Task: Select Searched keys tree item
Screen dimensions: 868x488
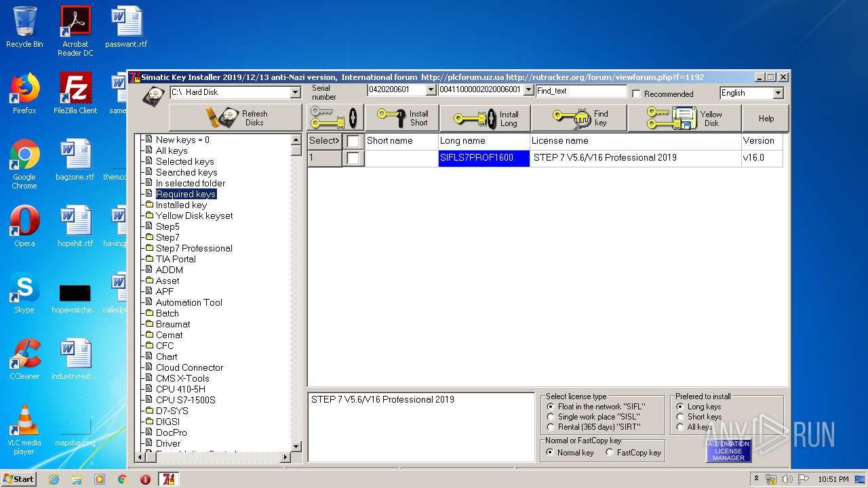Action: coord(186,172)
